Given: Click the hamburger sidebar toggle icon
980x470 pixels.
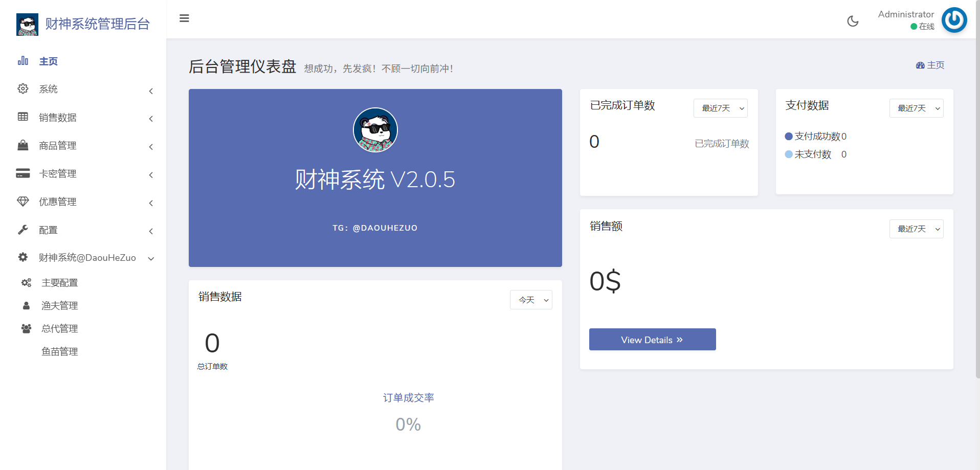Looking at the screenshot, I should click(x=184, y=18).
